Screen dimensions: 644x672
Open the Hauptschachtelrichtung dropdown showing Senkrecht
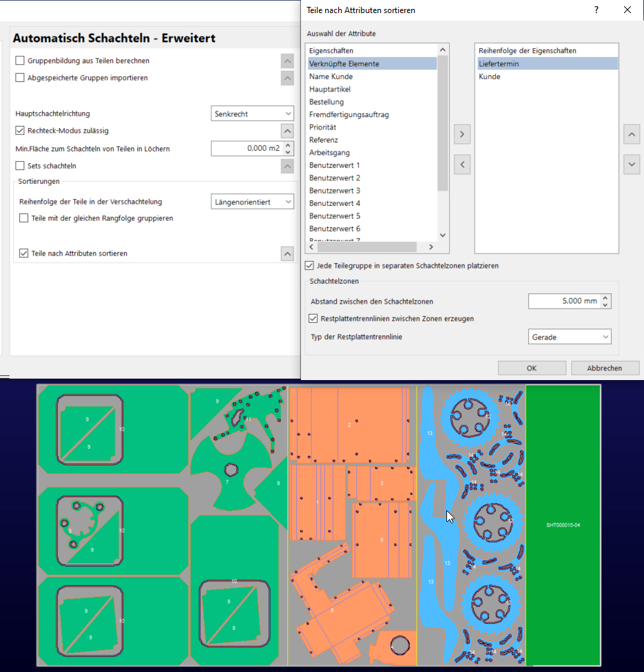point(253,114)
